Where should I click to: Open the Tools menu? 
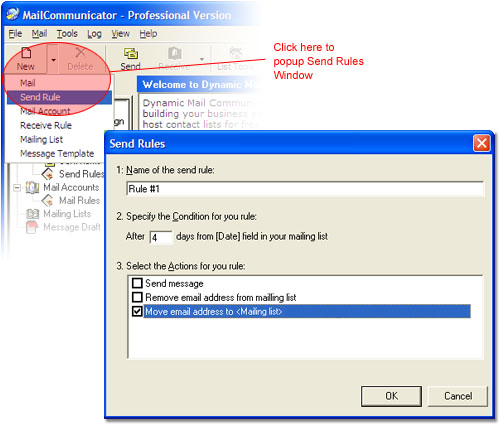point(67,34)
